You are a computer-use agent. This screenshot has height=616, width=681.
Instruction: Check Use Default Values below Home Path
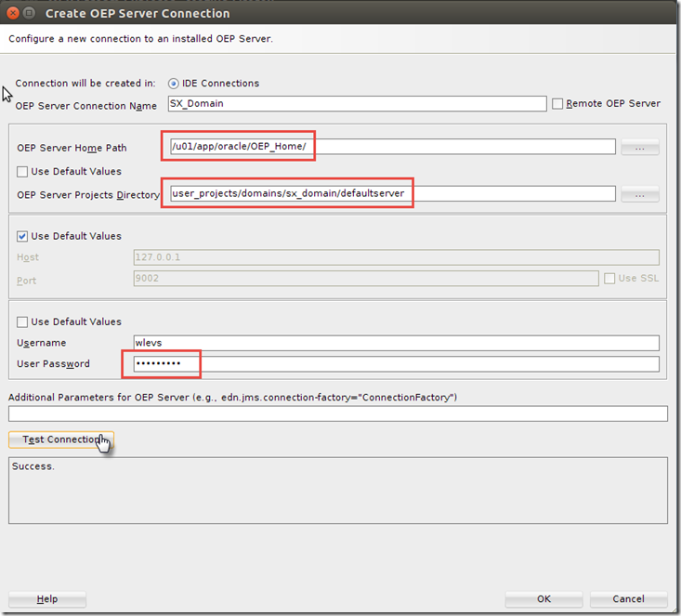point(23,172)
